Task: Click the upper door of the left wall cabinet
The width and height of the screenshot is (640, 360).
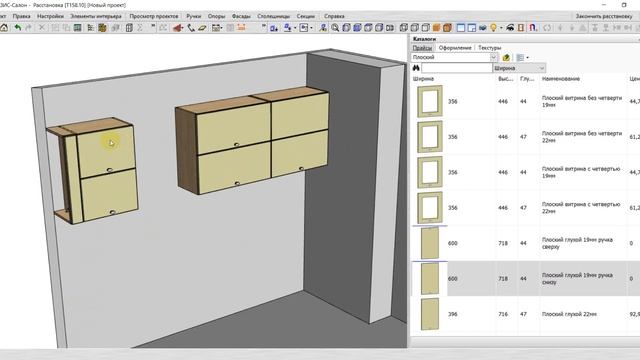Action: pos(106,151)
